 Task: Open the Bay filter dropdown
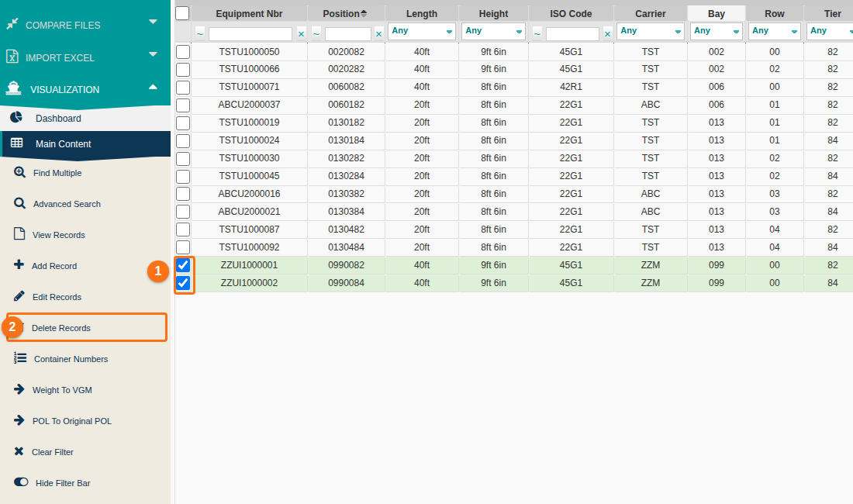[717, 31]
